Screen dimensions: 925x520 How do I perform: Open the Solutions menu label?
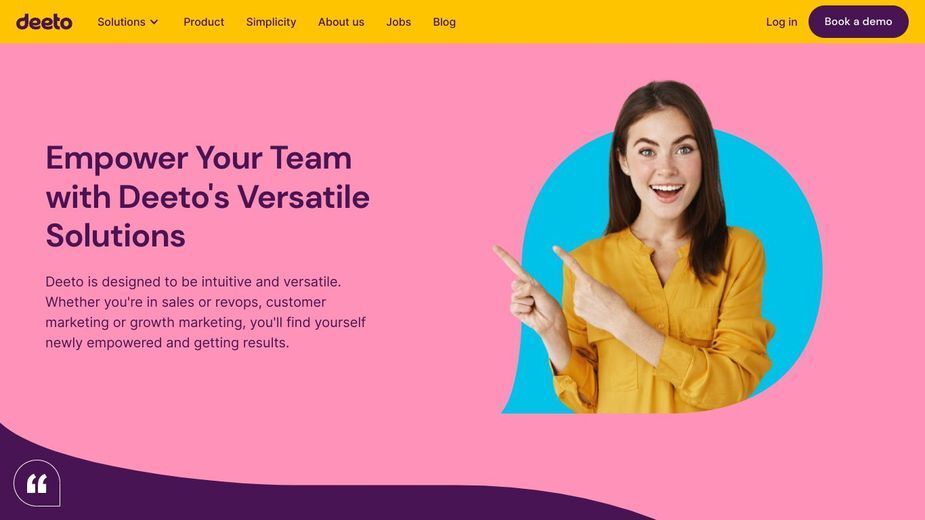click(121, 22)
